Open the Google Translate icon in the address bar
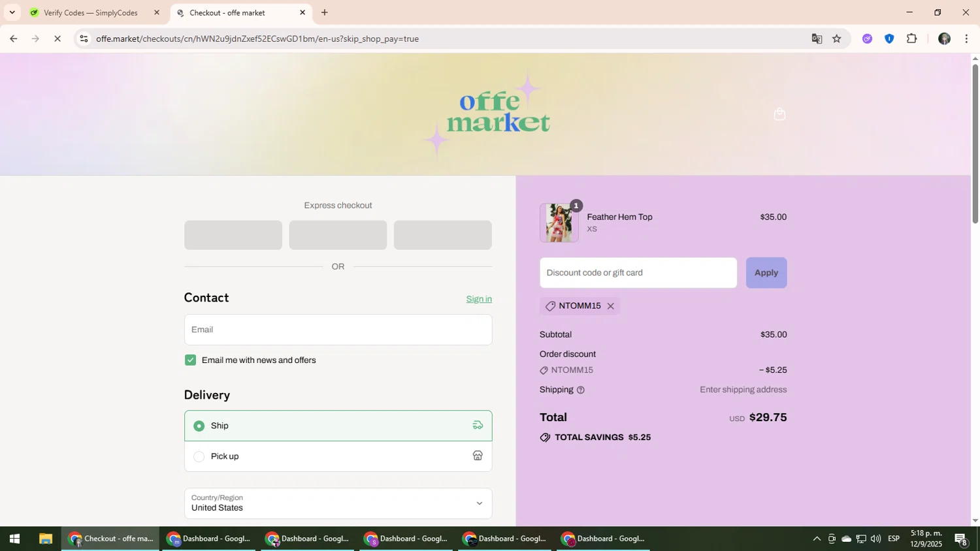The image size is (980, 551). tap(817, 39)
